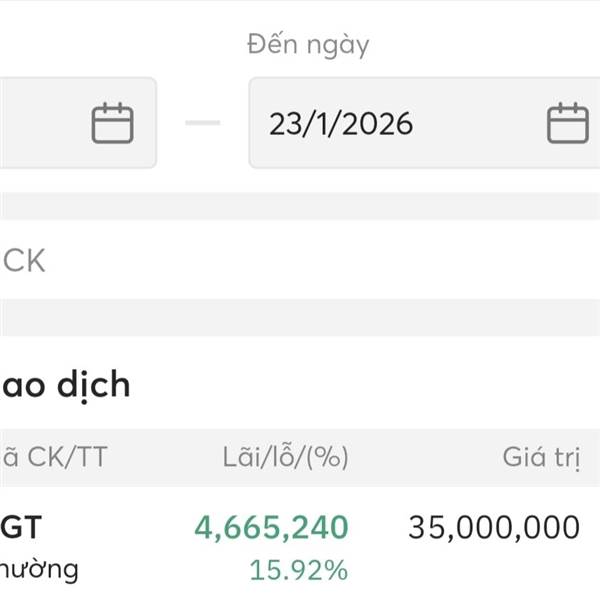Screen dimensions: 600x600
Task: Tap the gray divider above the CK field
Action: click(x=300, y=207)
